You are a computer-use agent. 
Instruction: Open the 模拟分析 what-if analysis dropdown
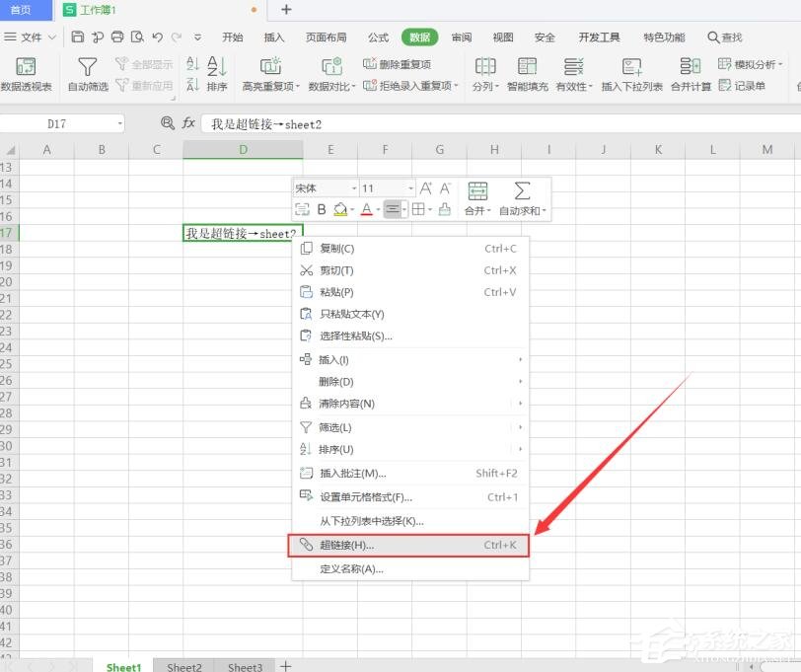coord(758,65)
